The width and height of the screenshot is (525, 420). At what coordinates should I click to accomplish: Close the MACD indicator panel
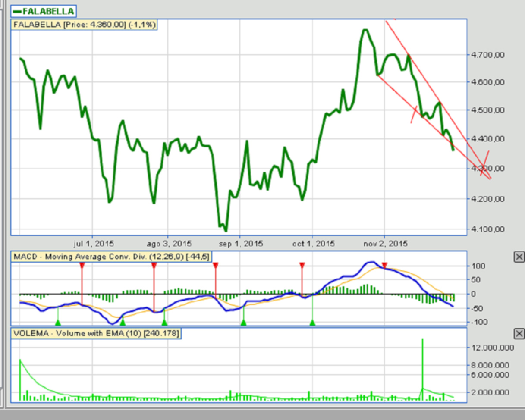(519, 257)
